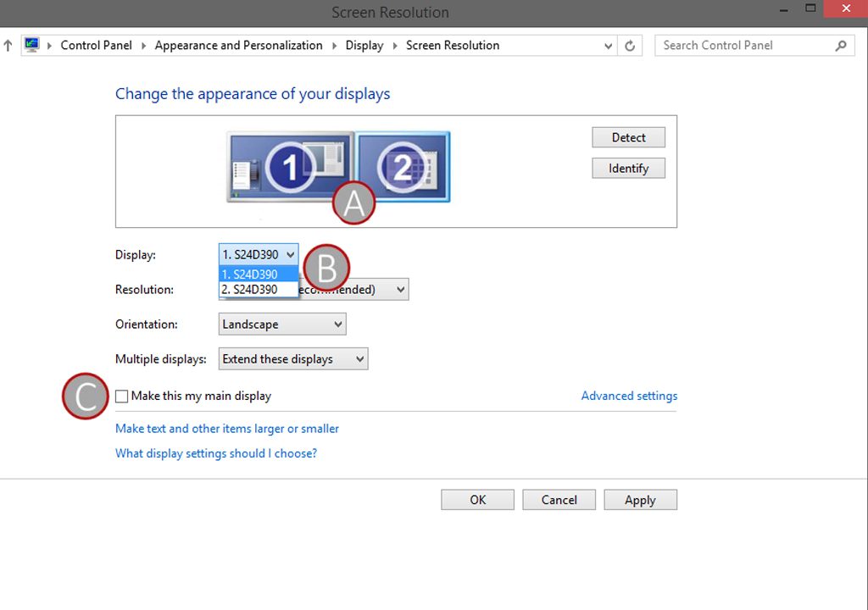
Task: Minimize the Screen Resolution window
Action: 784,10
